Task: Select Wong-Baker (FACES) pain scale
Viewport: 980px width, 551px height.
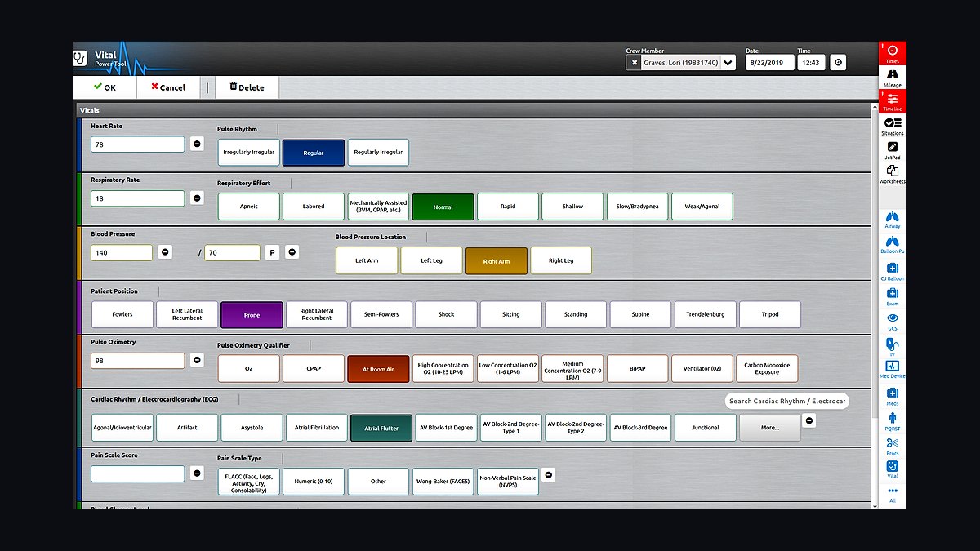Action: click(x=443, y=482)
